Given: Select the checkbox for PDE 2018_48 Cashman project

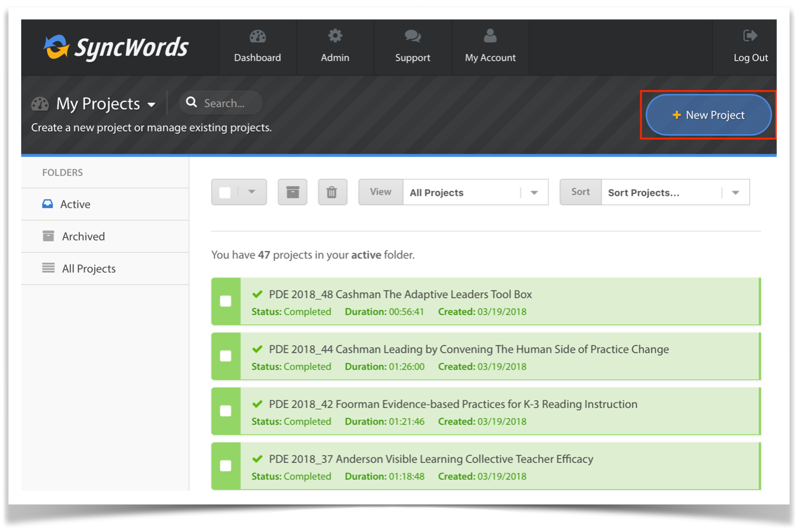Looking at the screenshot, I should pos(225,301).
